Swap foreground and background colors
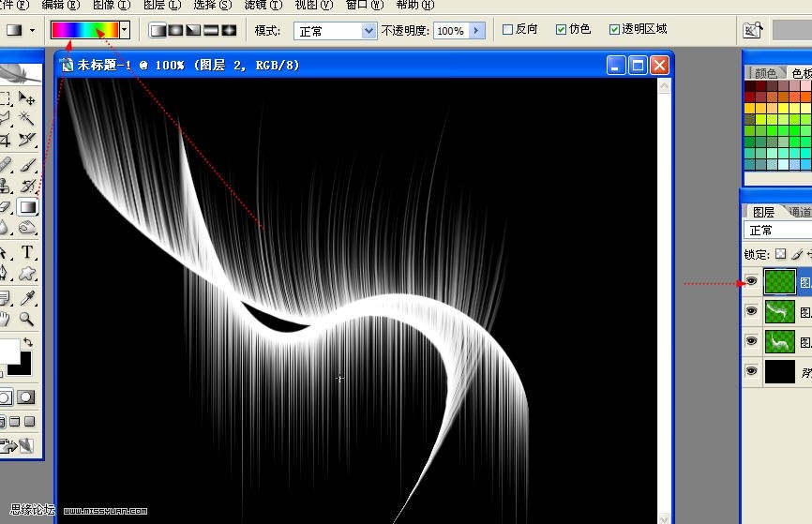The width and height of the screenshot is (812, 524). coord(28,342)
